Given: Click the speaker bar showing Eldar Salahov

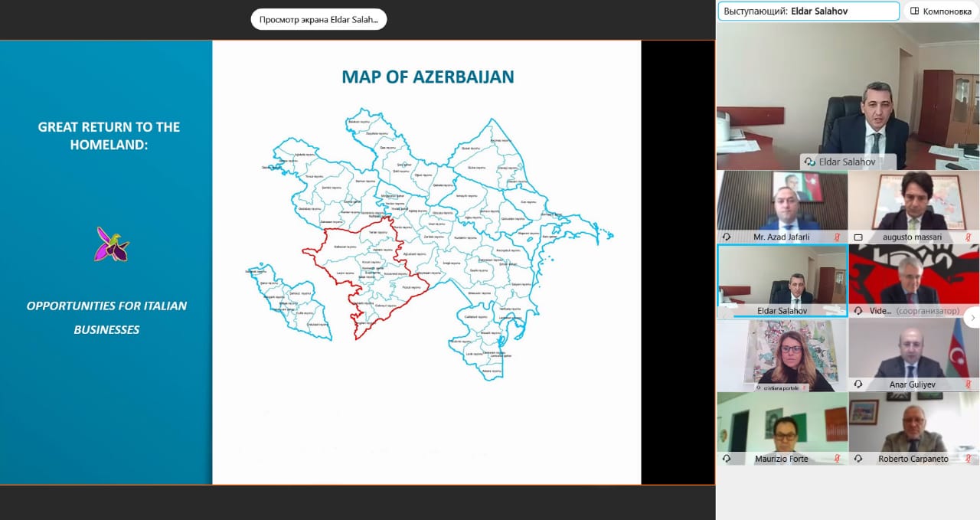Looking at the screenshot, I should click(808, 11).
